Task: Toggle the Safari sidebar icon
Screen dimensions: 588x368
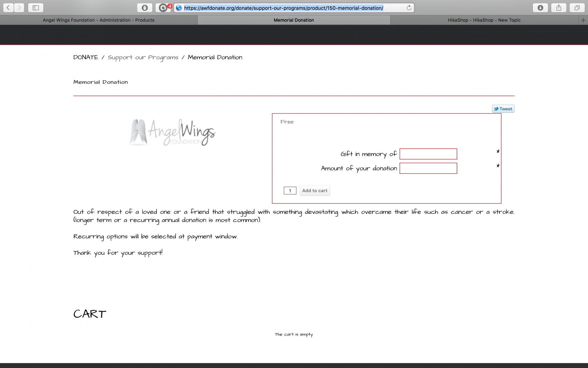Action: (x=36, y=8)
